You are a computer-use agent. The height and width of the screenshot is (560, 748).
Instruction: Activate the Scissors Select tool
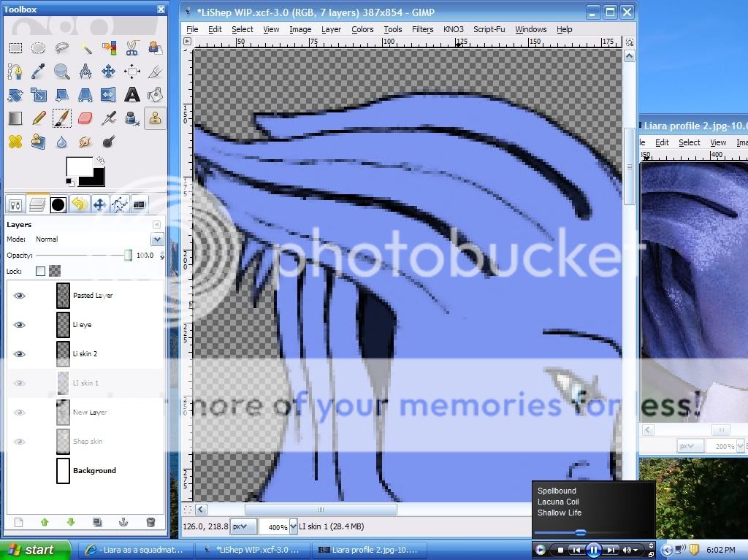(x=131, y=48)
